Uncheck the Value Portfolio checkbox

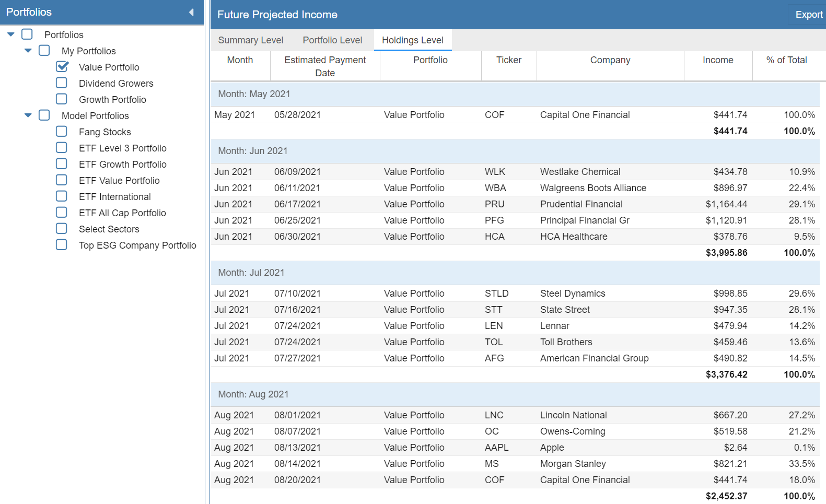coord(62,67)
